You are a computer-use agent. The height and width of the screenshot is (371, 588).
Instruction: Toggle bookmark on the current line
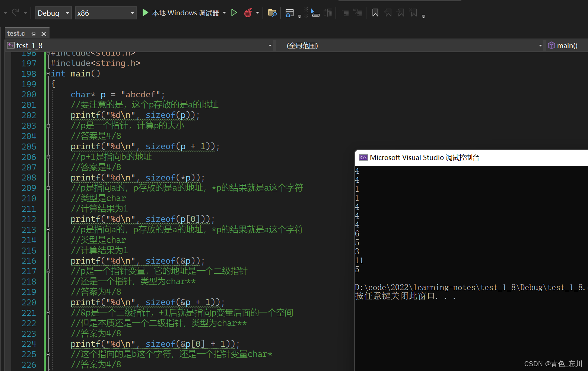[x=375, y=13]
